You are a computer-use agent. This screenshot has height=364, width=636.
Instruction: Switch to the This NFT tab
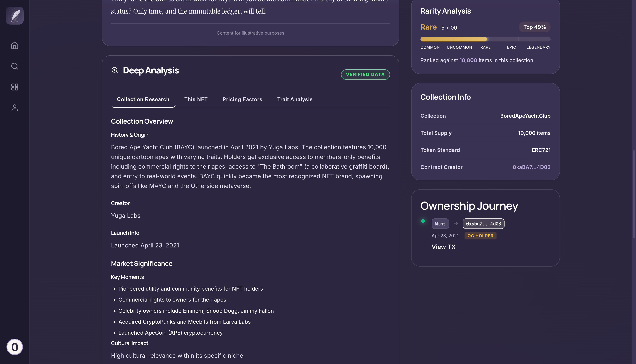coord(196,99)
